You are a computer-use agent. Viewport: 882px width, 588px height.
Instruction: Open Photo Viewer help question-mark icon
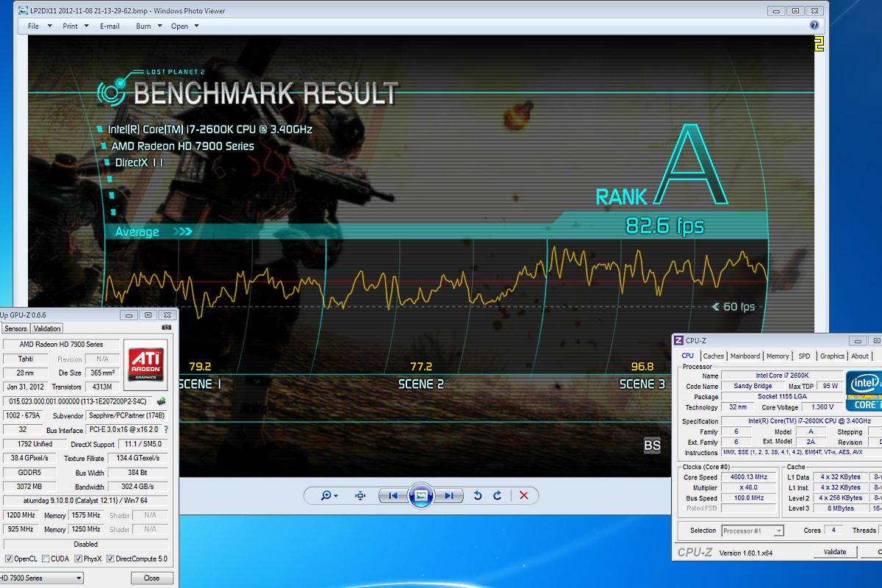tap(814, 26)
